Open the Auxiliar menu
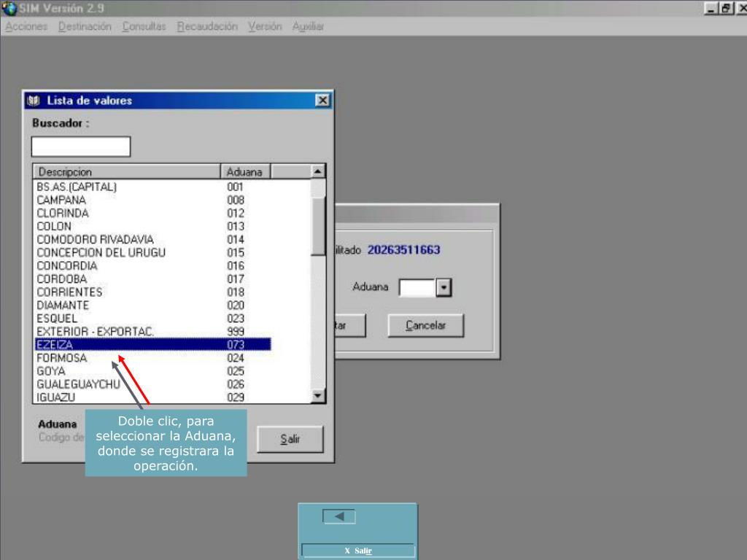This screenshot has height=560, width=747. [x=309, y=27]
